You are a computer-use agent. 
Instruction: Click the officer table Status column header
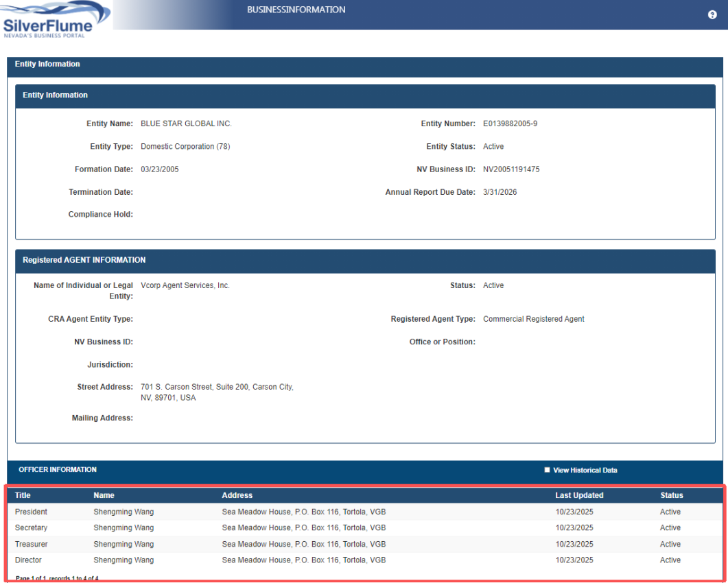click(x=671, y=495)
